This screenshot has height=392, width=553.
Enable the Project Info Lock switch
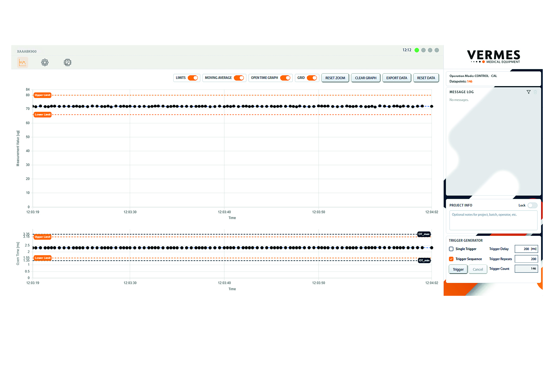pos(532,205)
